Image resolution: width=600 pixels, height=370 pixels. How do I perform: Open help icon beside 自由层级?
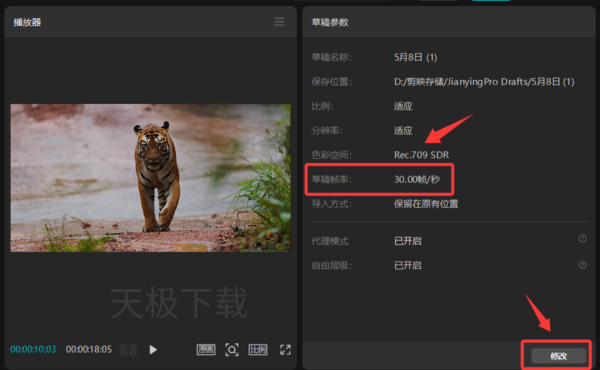pyautogui.click(x=582, y=265)
